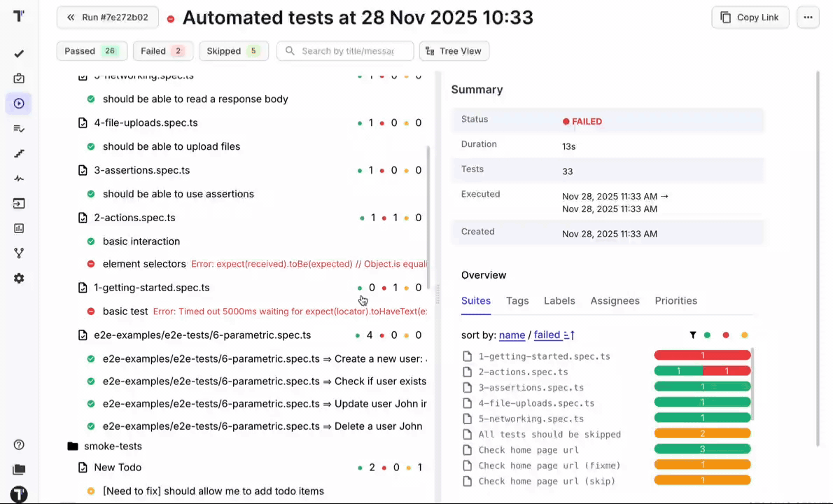Open the settings gear sidebar icon
833x504 pixels.
pyautogui.click(x=19, y=279)
